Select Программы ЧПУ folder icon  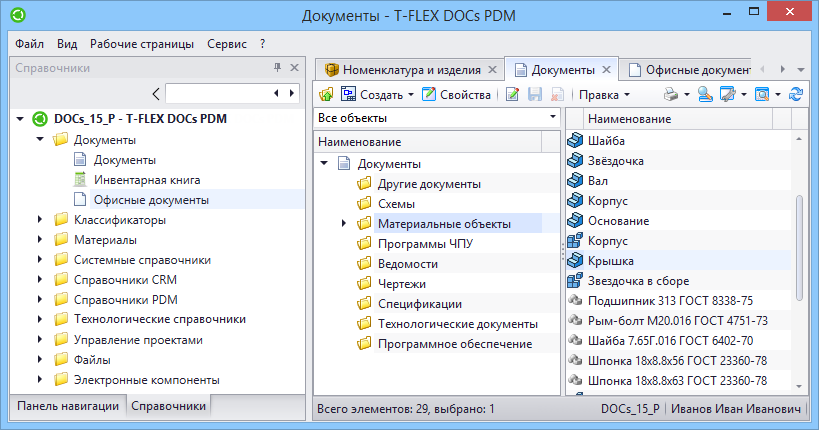pyautogui.click(x=364, y=243)
